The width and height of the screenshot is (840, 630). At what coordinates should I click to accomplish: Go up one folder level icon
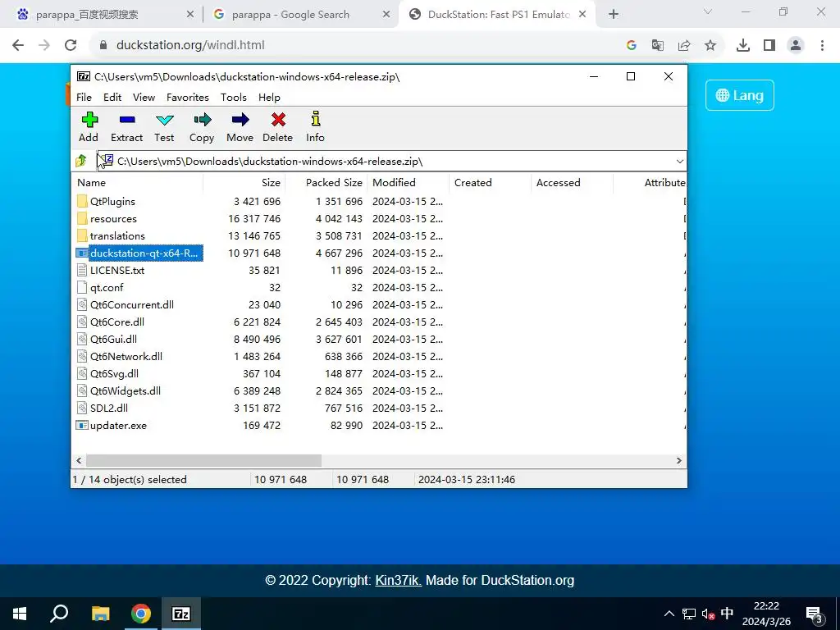[x=81, y=160]
